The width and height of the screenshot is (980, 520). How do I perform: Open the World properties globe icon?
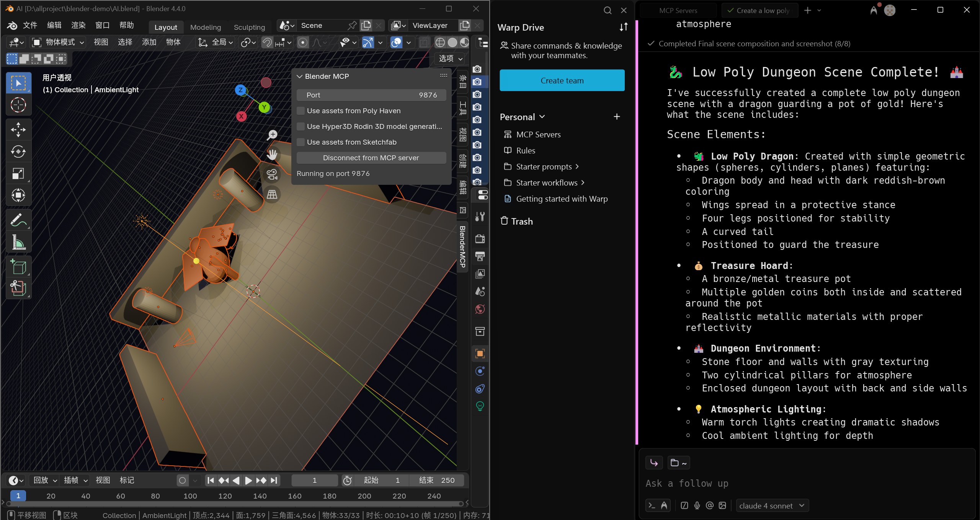coord(480,309)
